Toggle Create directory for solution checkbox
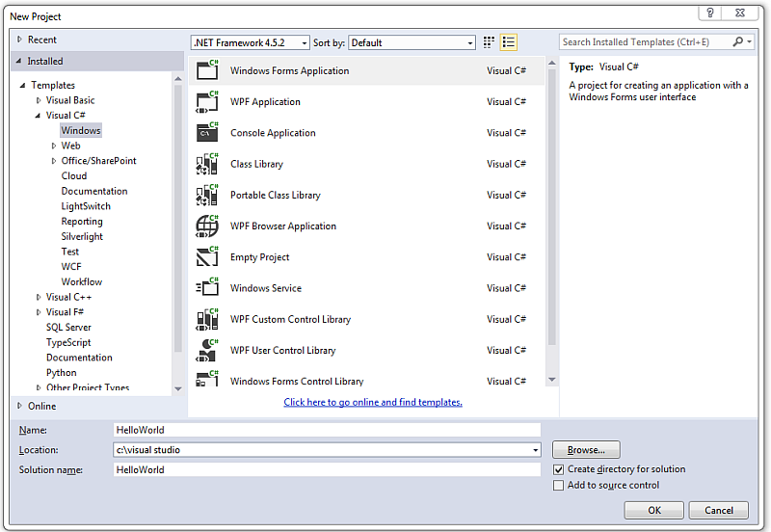The image size is (771, 532). [x=559, y=469]
